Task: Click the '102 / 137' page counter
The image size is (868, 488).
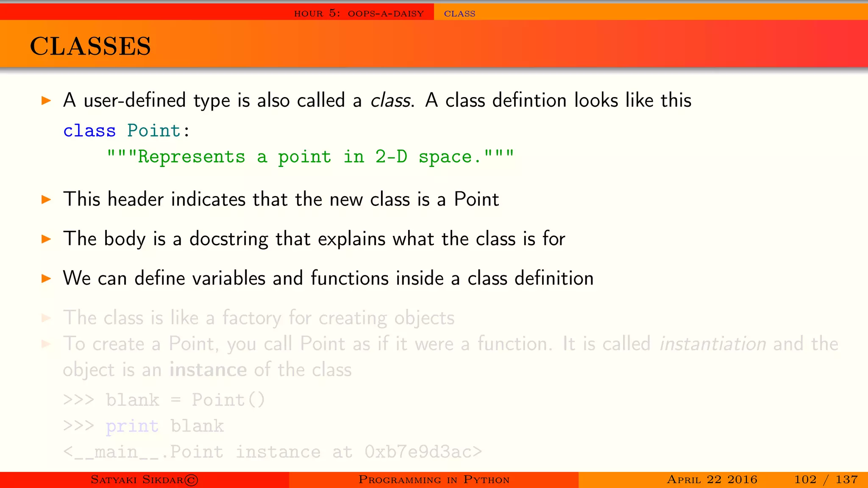Action: (x=826, y=480)
